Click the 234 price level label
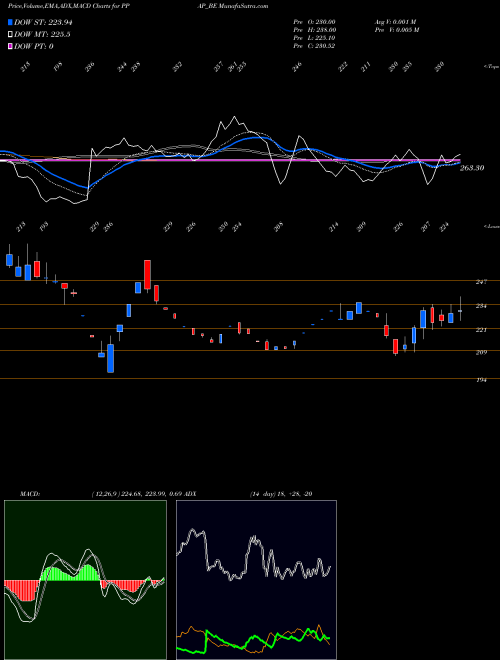Viewport: 500px width, 660px height. [x=481, y=306]
